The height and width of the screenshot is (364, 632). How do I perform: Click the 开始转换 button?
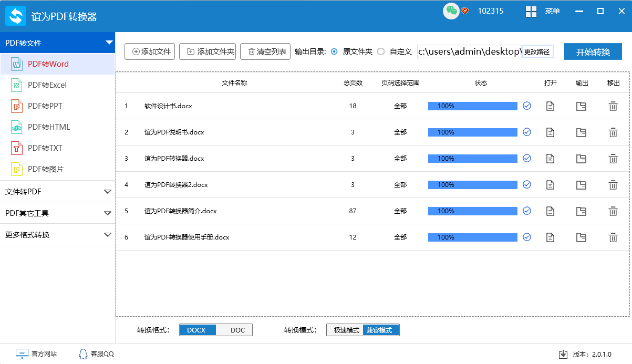click(x=593, y=52)
